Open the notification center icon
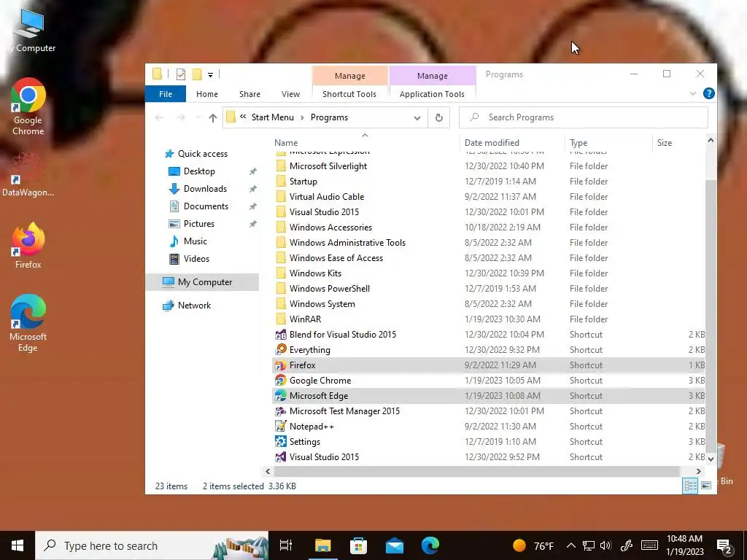This screenshot has width=747, height=560. click(724, 545)
